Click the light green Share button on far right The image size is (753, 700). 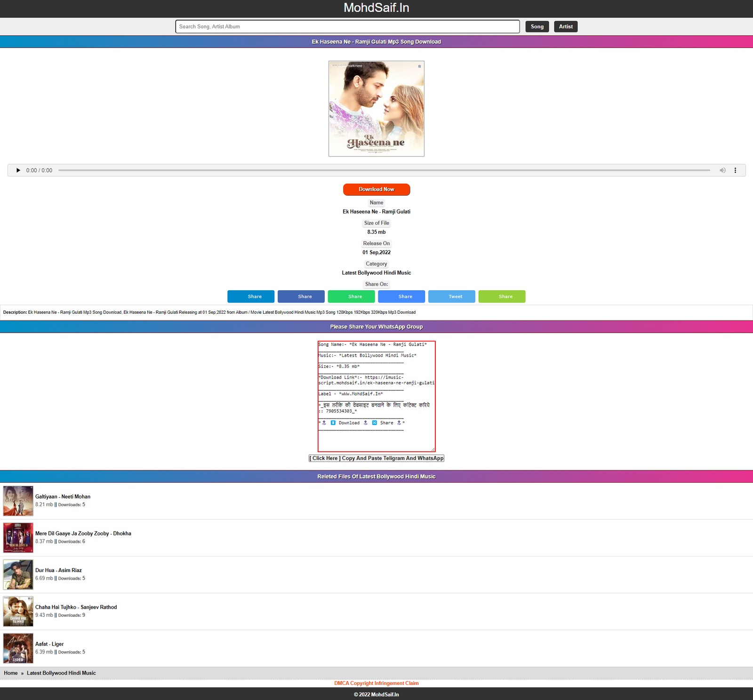[x=502, y=296]
